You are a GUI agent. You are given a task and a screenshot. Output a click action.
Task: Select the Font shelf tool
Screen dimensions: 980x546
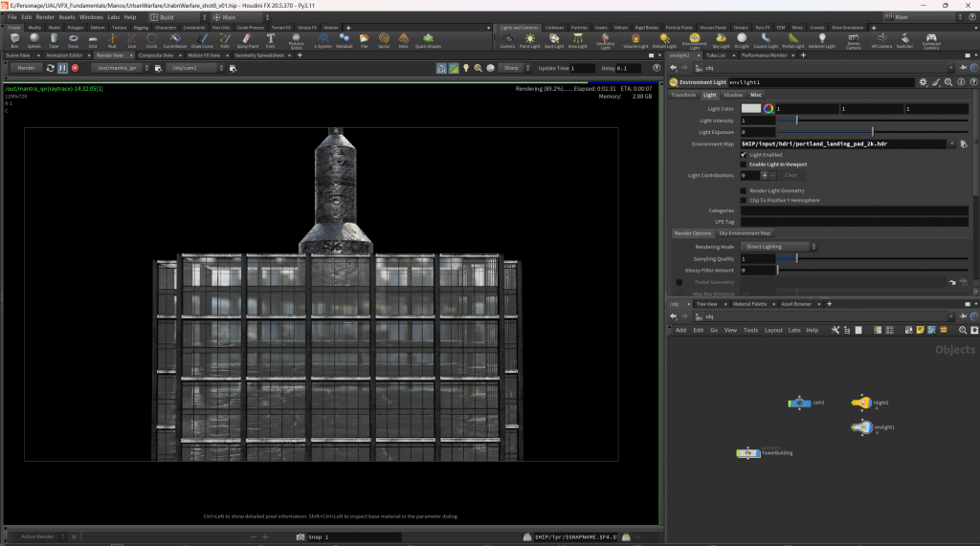click(271, 40)
